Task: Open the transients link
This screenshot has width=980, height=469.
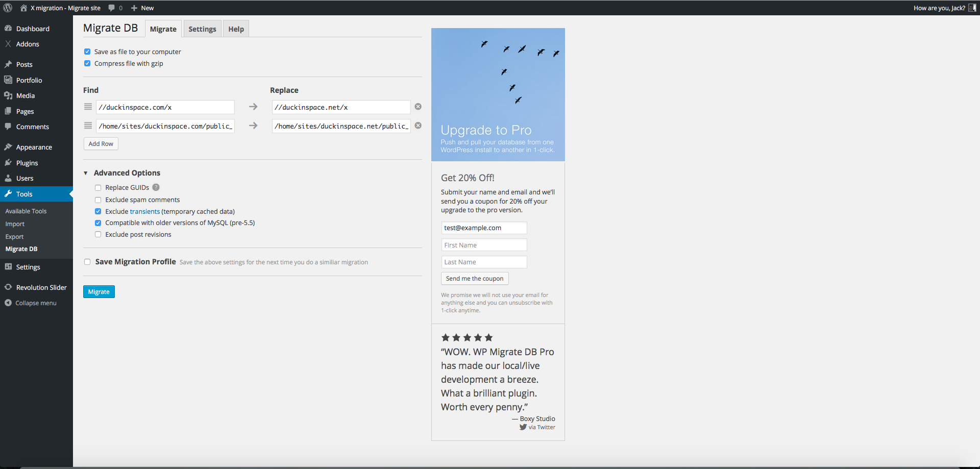Action: tap(145, 211)
